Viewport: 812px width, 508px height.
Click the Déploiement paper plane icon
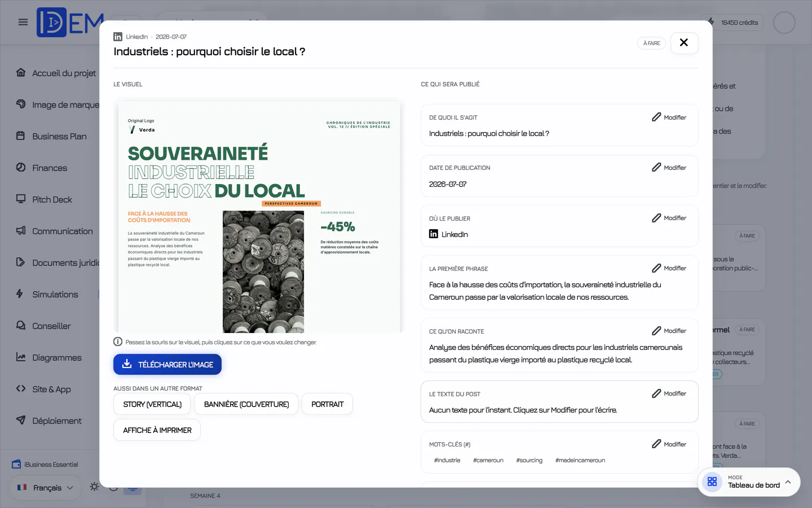21,420
